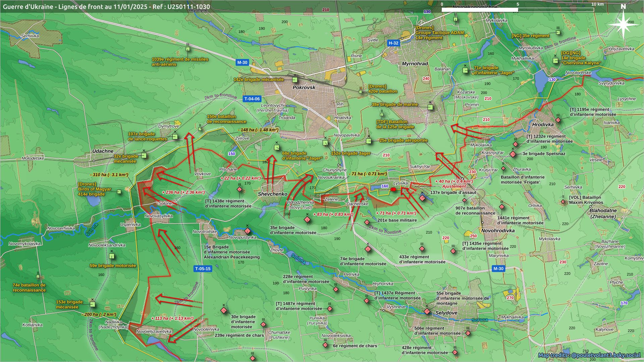Click the Novoielyzavetivka village label
This screenshot has width=644, height=362.
(x=154, y=331)
